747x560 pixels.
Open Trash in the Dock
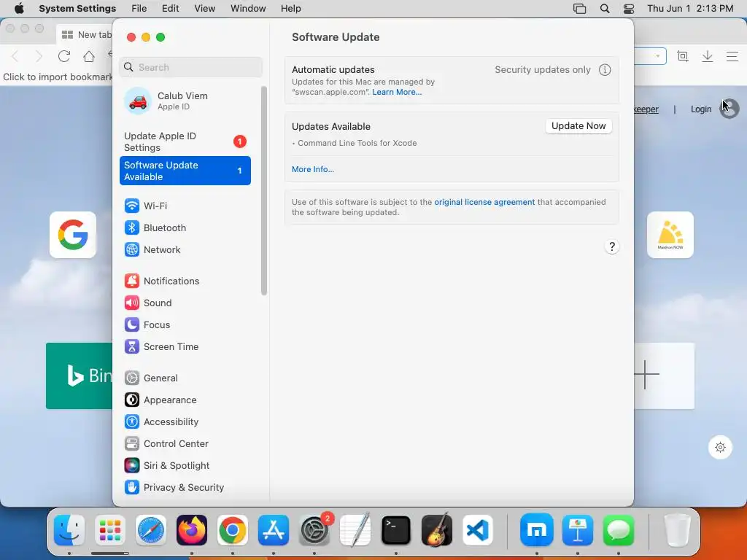[x=677, y=530]
